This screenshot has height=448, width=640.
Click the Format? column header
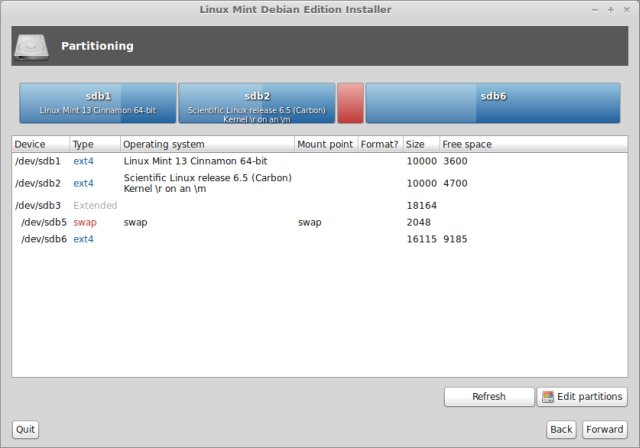click(380, 144)
